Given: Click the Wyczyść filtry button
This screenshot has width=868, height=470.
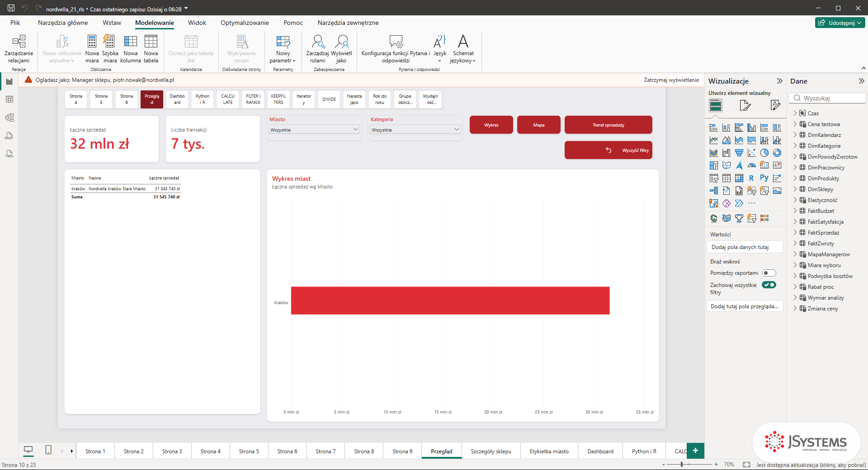Looking at the screenshot, I should [x=609, y=150].
